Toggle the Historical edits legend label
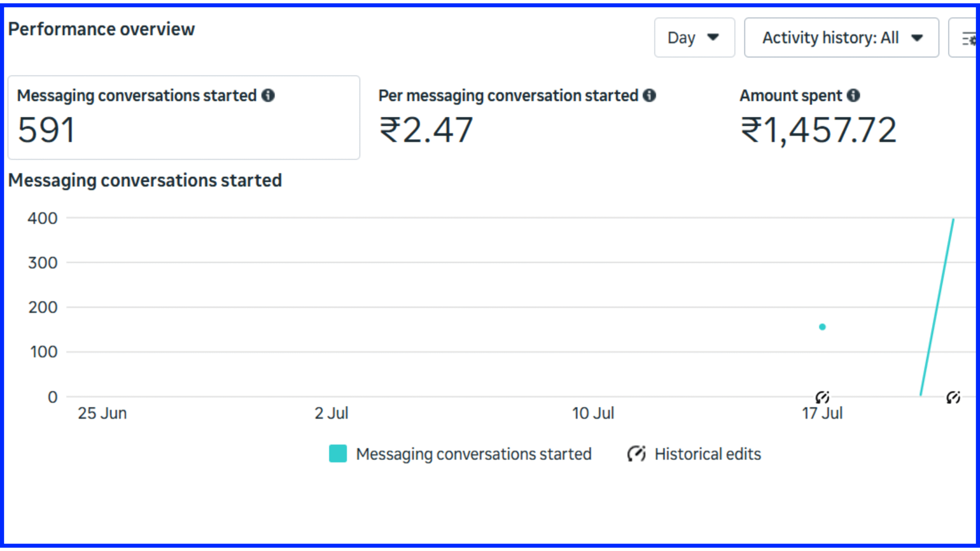This screenshot has height=551, width=980. click(708, 454)
